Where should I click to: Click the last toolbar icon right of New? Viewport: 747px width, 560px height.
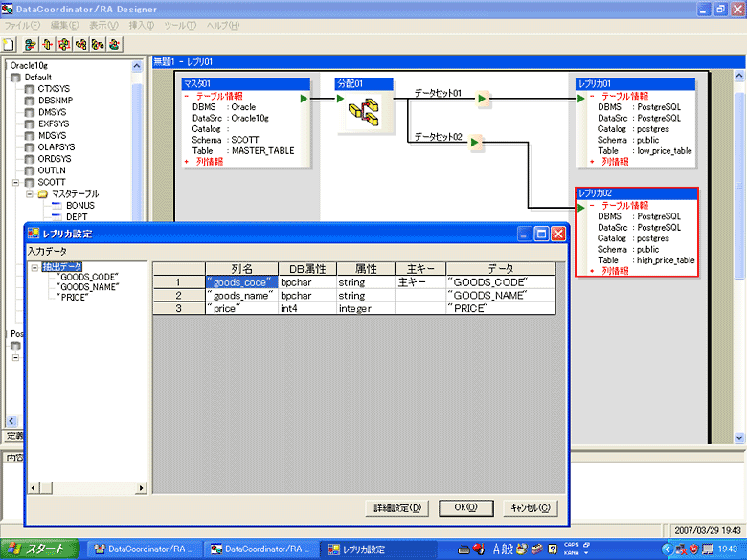(x=114, y=43)
